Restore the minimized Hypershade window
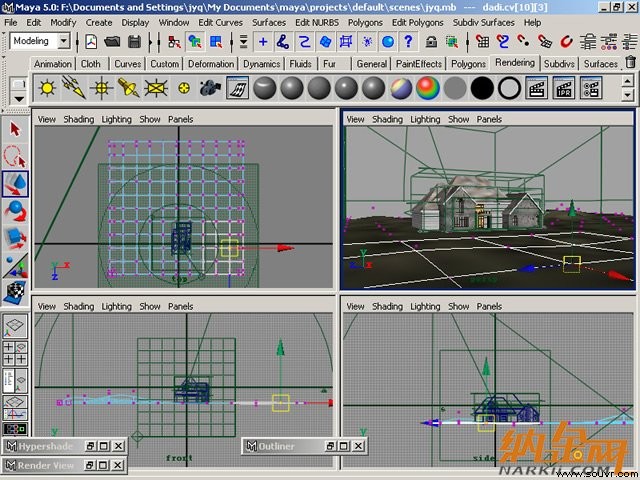 [90, 446]
